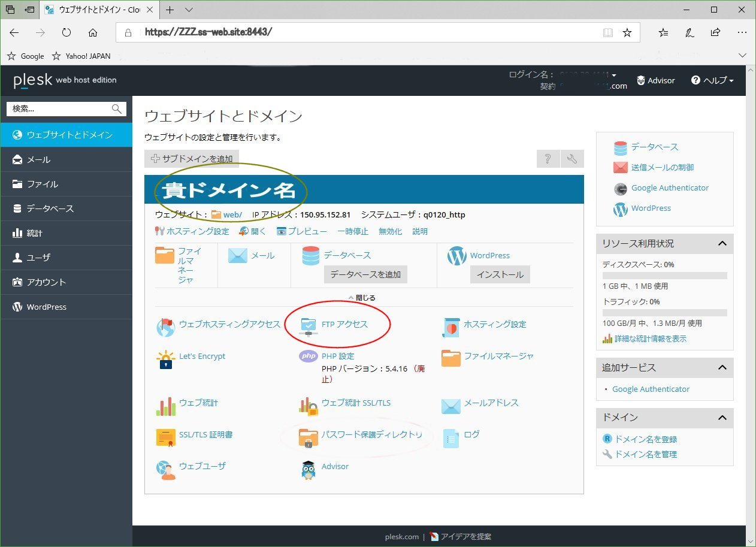Open FTP アクセス settings

pyautogui.click(x=344, y=324)
